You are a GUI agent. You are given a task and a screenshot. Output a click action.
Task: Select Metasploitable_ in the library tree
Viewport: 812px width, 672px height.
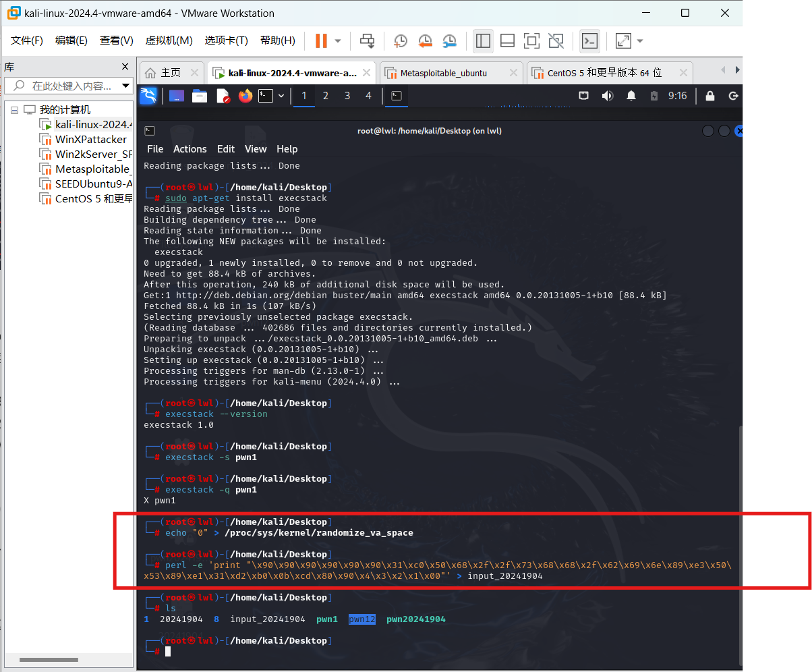93,169
